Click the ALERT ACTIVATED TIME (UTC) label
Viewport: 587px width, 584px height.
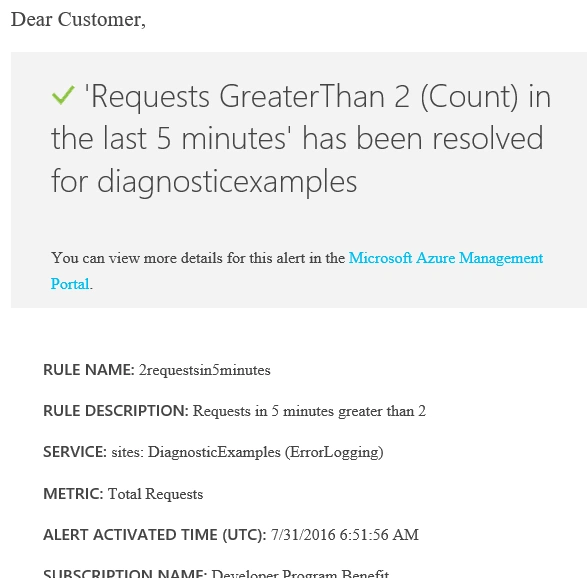(155, 535)
